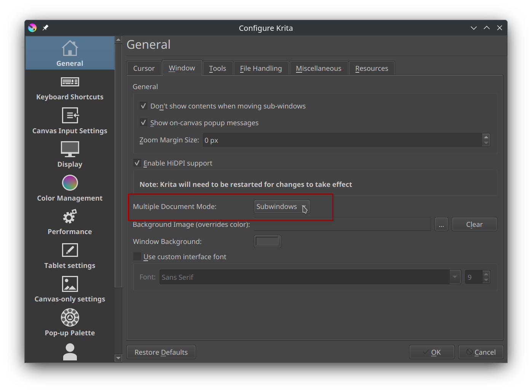Close the Configure Krita dialog
This screenshot has height=392, width=532.
(500, 28)
